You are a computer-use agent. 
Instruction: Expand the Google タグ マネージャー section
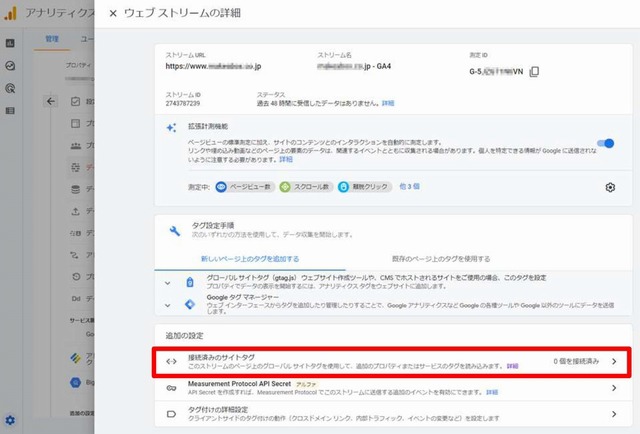pos(167,305)
